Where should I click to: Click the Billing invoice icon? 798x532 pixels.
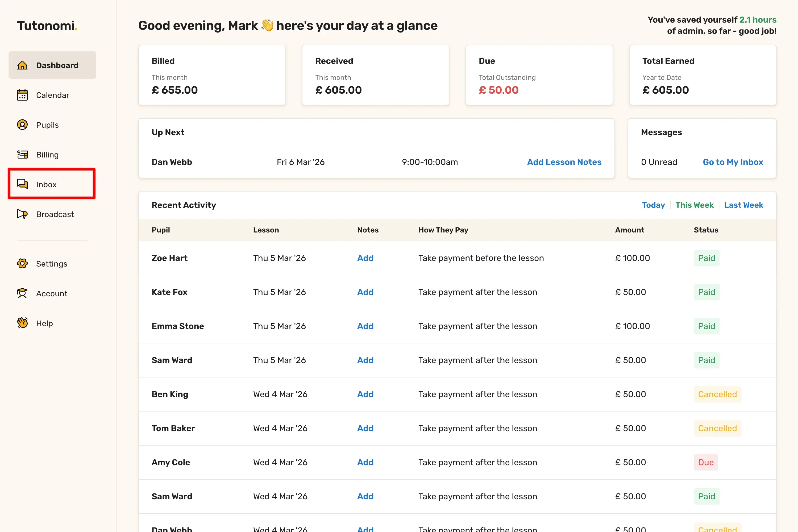22,155
